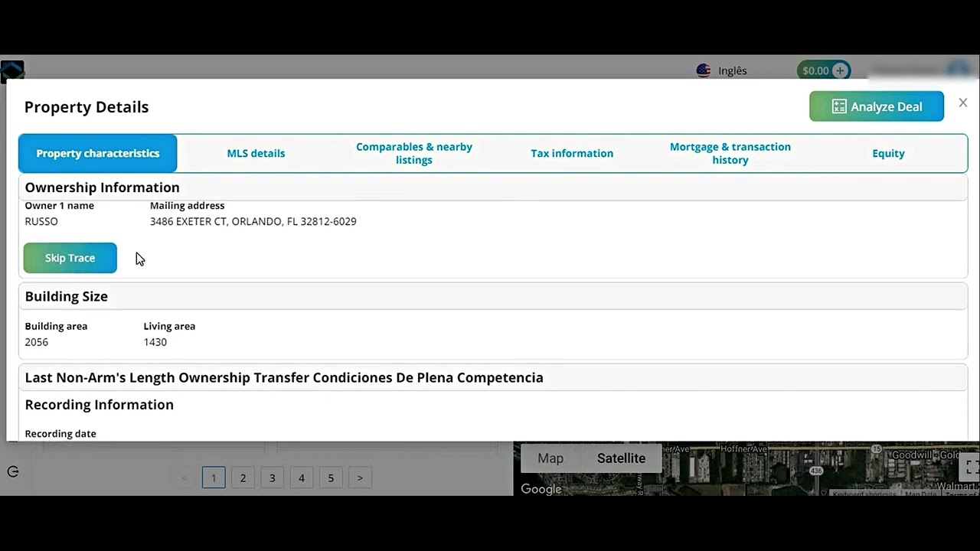The width and height of the screenshot is (980, 551).
Task: Select the Property characteristics tab
Action: point(98,153)
